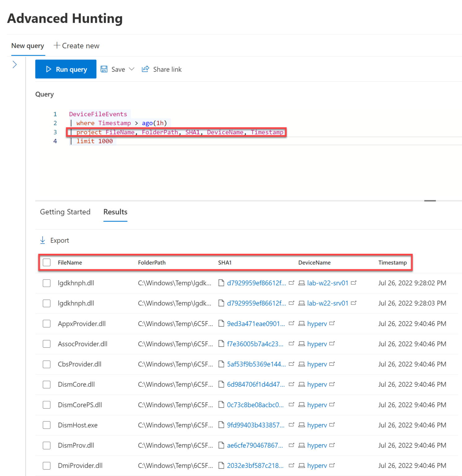This screenshot has width=462, height=476.
Task: Select the New query tab
Action: tap(28, 46)
